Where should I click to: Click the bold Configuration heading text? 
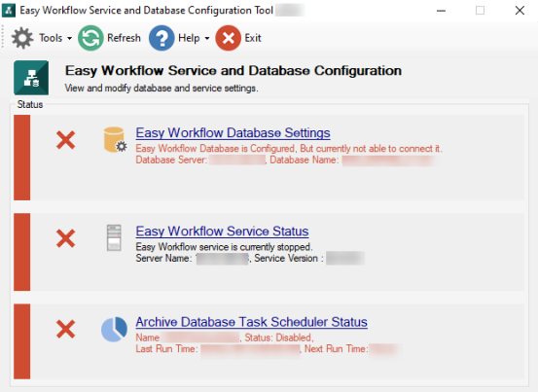(x=233, y=71)
